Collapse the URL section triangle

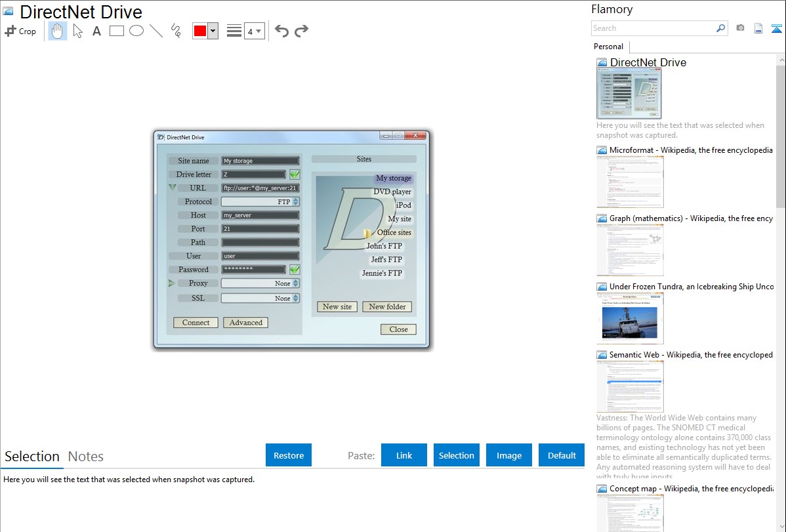[172, 188]
